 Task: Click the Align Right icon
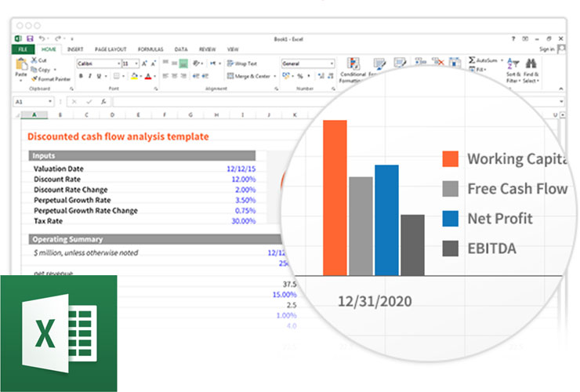[183, 76]
